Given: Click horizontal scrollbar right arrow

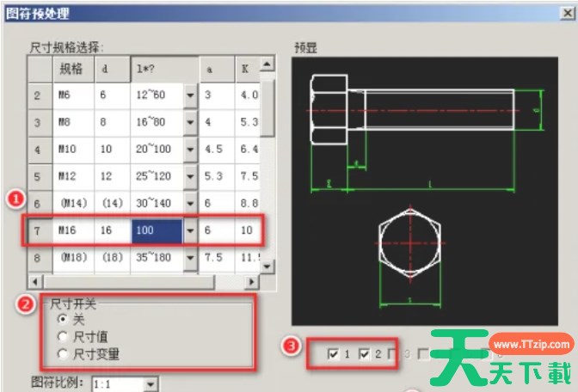Looking at the screenshot, I should click(252, 282).
